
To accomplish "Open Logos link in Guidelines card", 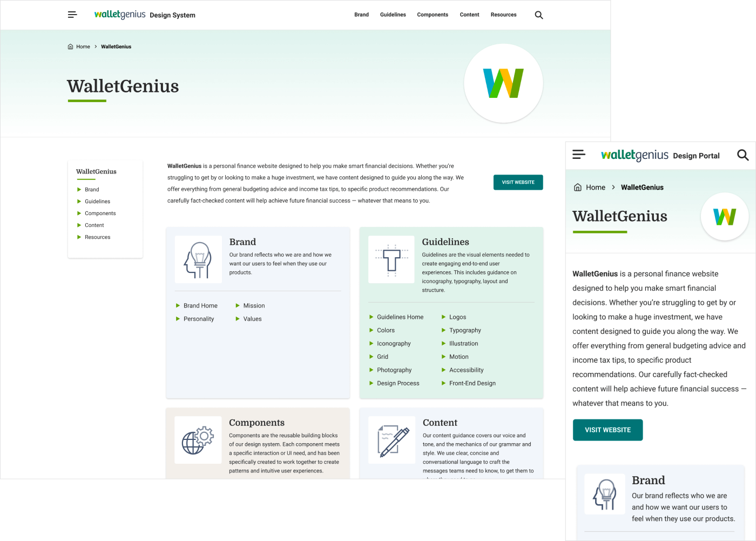I will (457, 317).
